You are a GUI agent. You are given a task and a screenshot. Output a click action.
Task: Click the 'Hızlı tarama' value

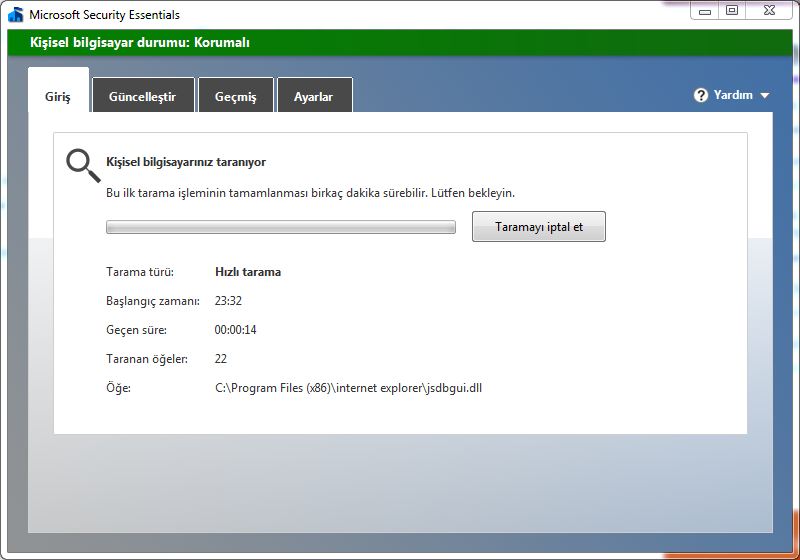tap(248, 272)
